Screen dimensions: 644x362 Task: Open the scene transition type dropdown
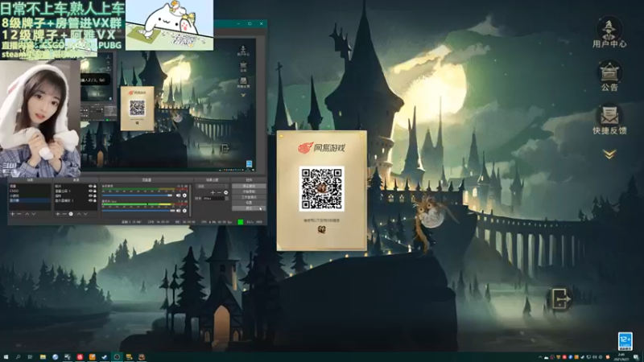pyautogui.click(x=213, y=187)
